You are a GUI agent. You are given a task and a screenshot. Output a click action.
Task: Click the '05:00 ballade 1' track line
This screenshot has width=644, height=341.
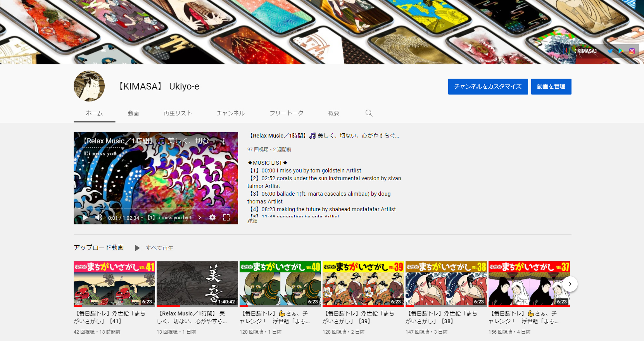[x=319, y=198]
